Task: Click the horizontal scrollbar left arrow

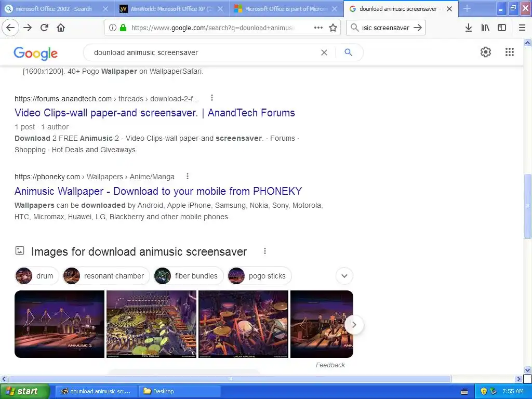Action: pos(4,379)
